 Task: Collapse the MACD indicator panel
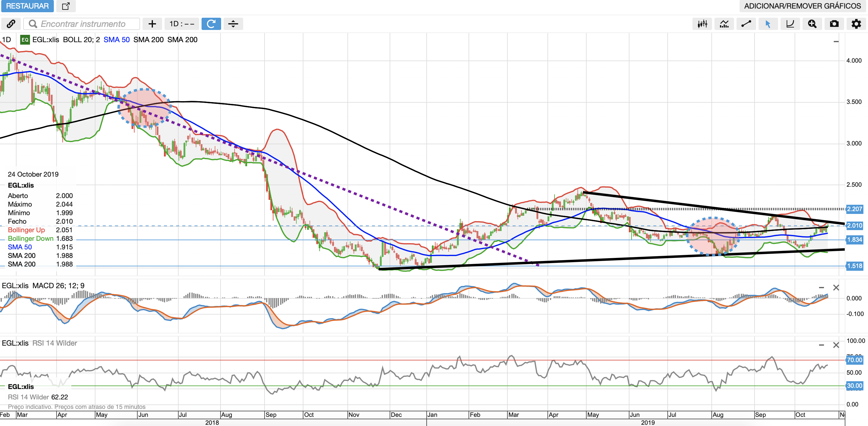[x=821, y=288]
